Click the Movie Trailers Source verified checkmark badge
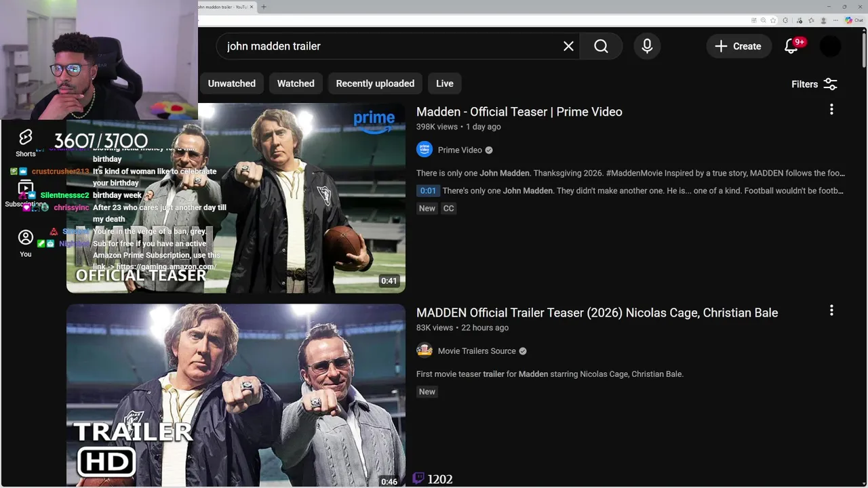This screenshot has height=488, width=868. pos(523,351)
